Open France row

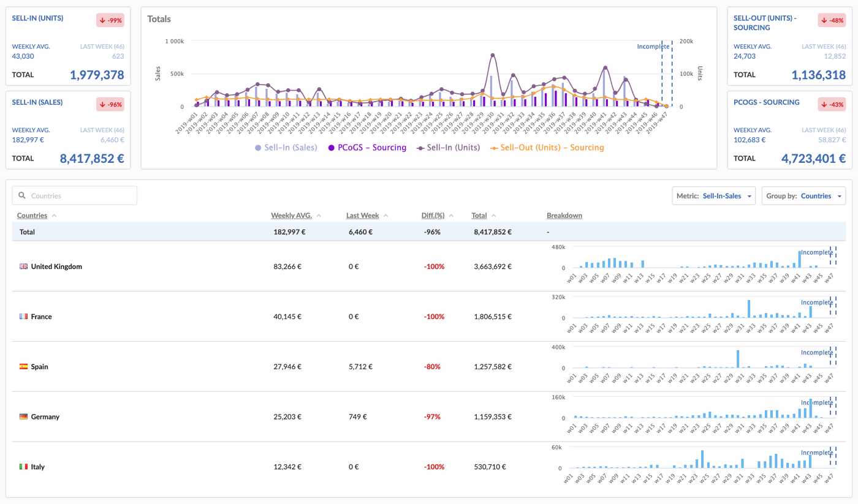click(x=429, y=317)
